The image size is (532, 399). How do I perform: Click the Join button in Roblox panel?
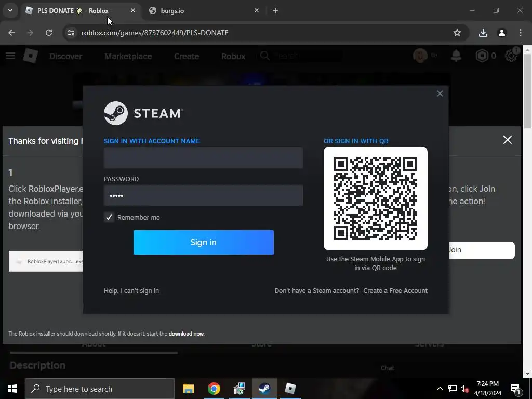482,250
